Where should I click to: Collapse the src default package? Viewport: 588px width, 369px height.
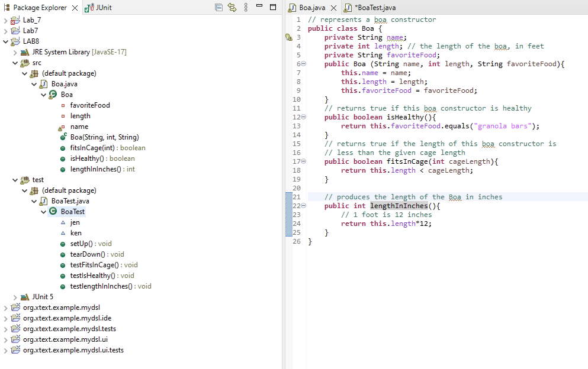click(24, 73)
